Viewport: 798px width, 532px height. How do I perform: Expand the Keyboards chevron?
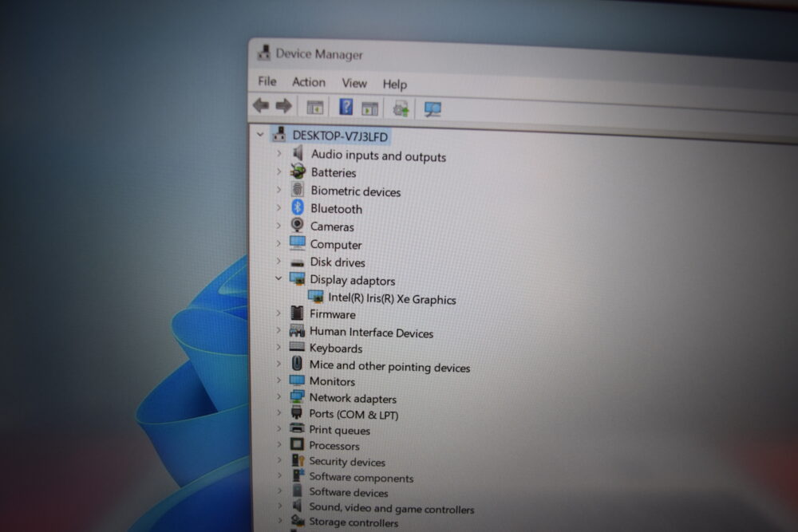point(279,347)
